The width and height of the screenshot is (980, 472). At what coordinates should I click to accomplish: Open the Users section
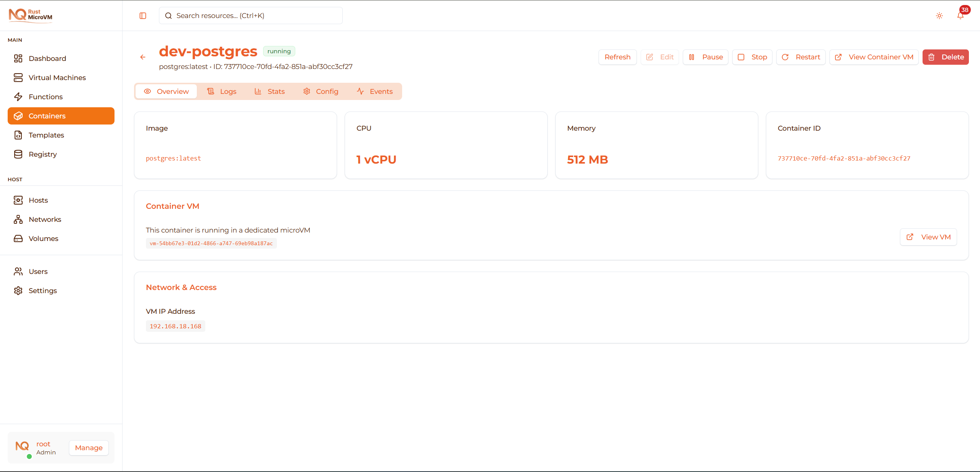pyautogui.click(x=38, y=271)
